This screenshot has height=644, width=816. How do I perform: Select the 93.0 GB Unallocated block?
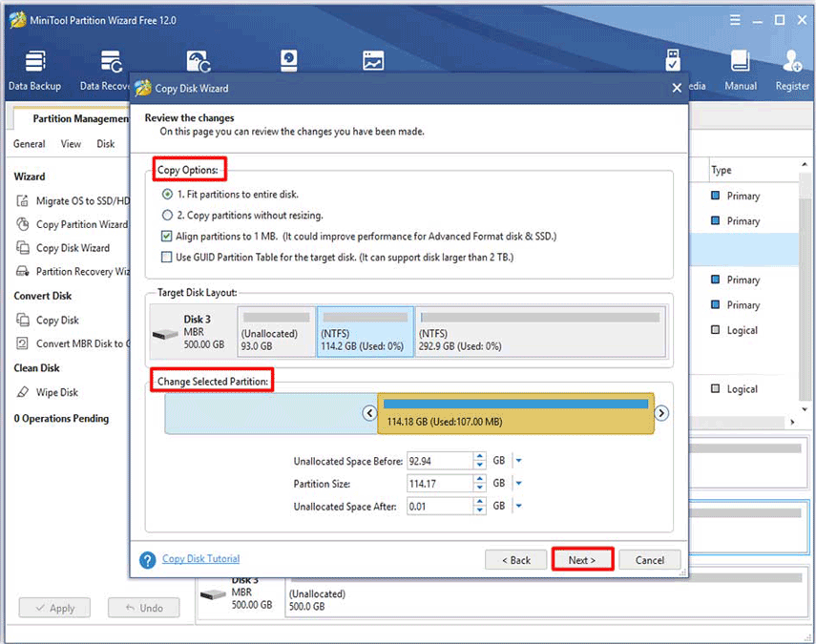[277, 332]
